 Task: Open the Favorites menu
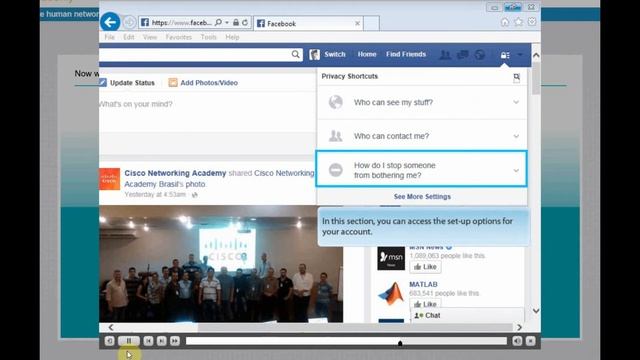pos(178,37)
